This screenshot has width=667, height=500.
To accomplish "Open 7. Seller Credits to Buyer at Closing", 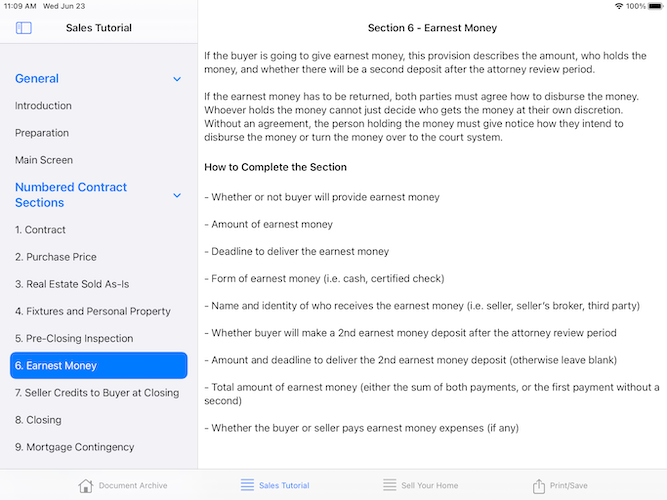I will click(x=98, y=393).
